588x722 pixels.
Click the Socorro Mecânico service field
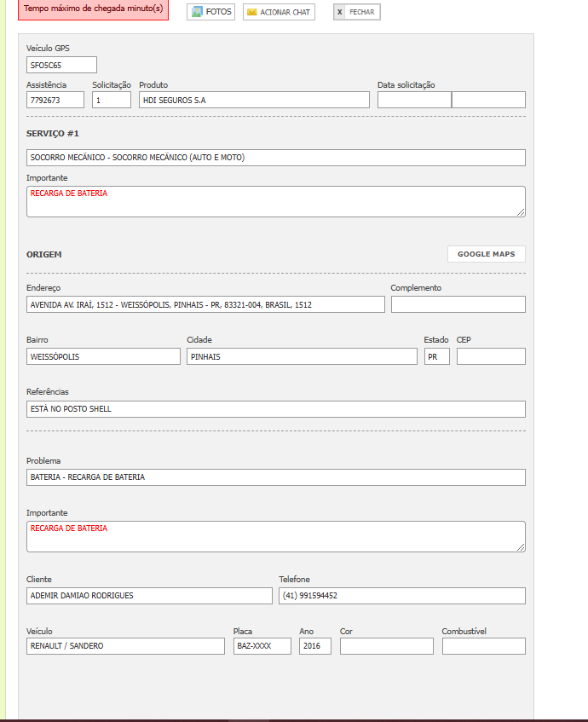275,158
